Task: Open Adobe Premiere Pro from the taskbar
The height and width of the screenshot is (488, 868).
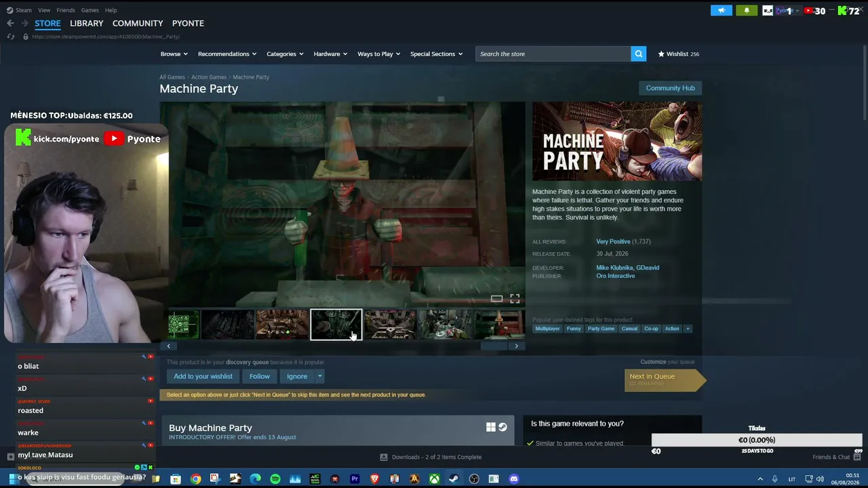Action: (355, 479)
